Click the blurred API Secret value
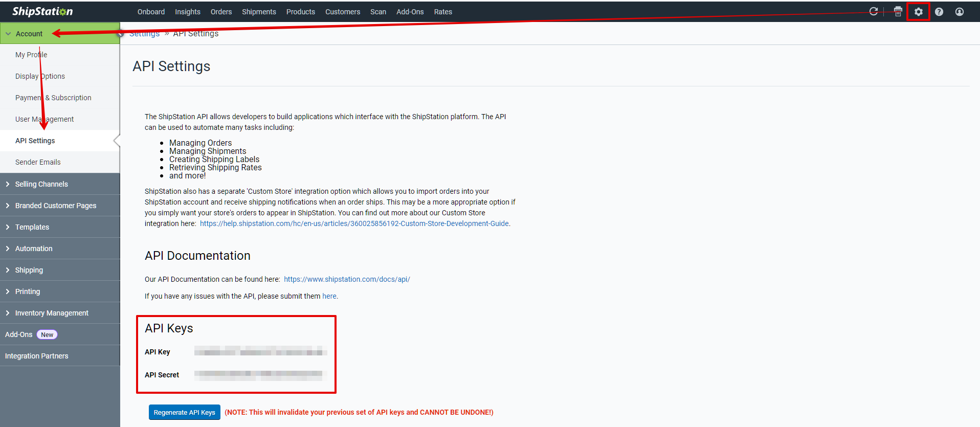The image size is (980, 427). [260, 375]
